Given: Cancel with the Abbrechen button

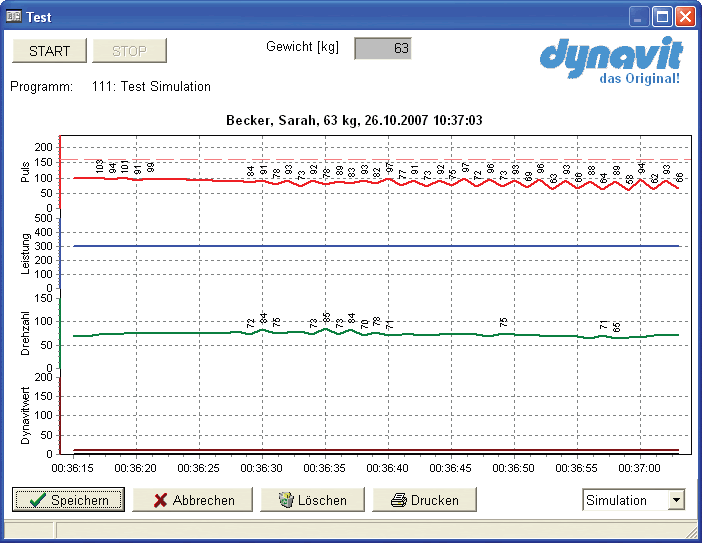Looking at the screenshot, I should (193, 500).
